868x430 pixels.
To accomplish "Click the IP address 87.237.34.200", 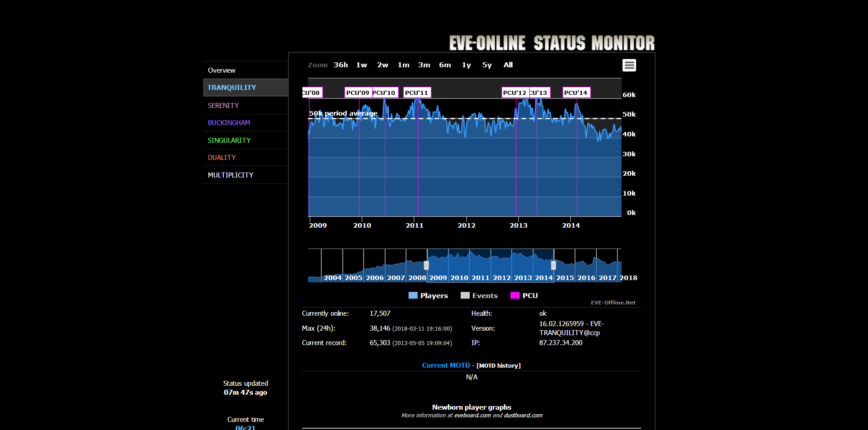I will [561, 343].
